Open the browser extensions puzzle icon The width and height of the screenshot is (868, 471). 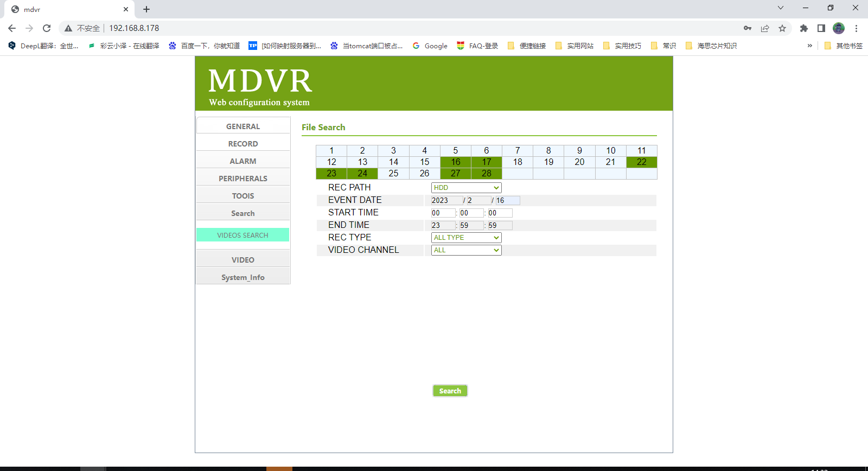coord(804,28)
